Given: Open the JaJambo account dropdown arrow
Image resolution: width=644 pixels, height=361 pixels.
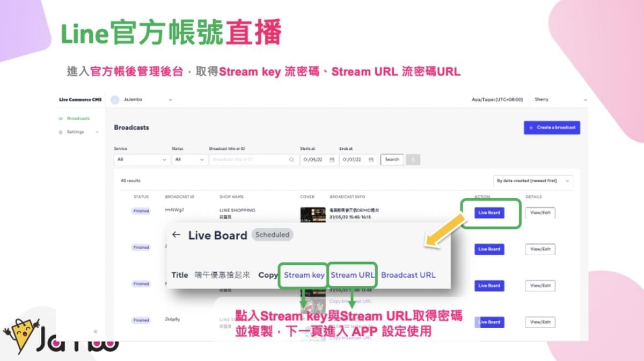Looking at the screenshot, I should [170, 99].
